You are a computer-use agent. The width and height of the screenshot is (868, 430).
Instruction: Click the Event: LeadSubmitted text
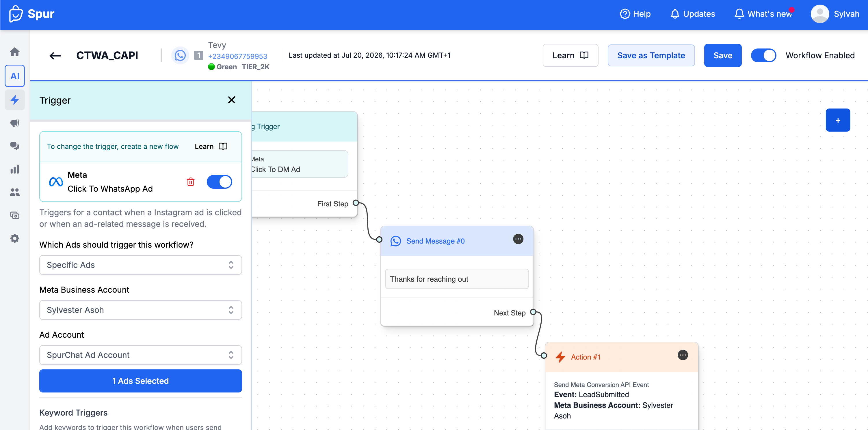pos(591,395)
